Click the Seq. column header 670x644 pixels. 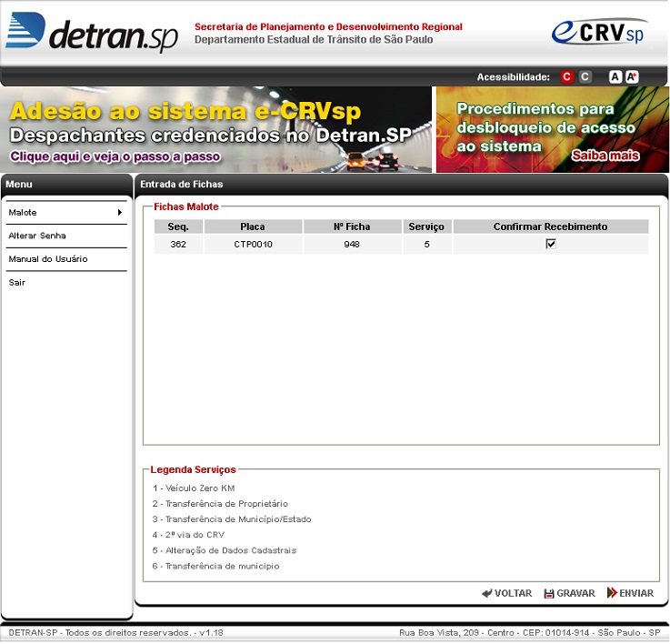[178, 226]
